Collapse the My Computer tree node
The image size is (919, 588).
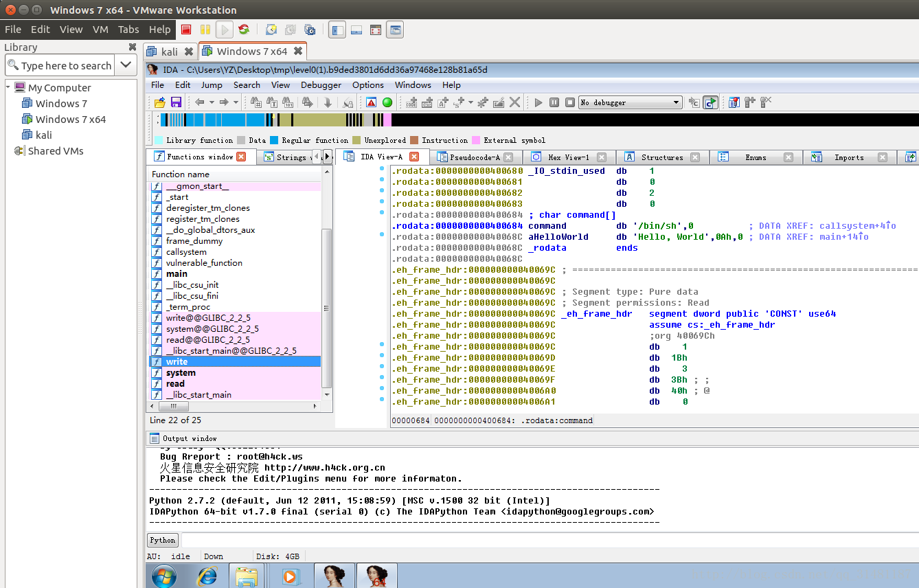click(8, 88)
